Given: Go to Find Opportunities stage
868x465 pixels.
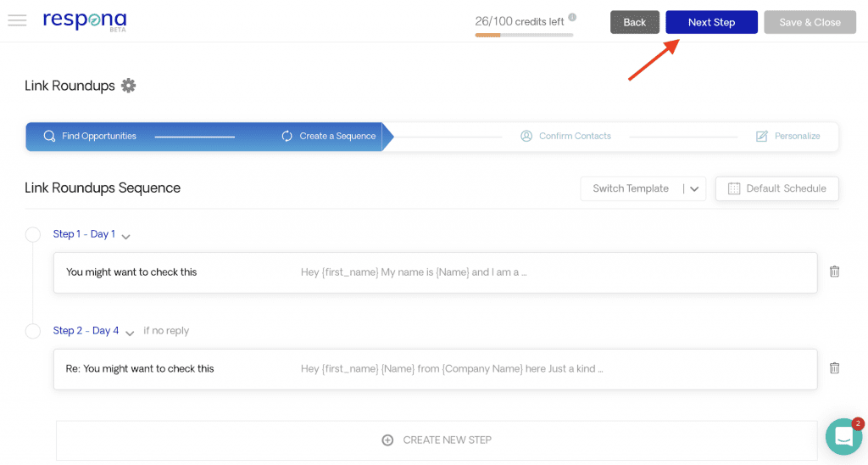Looking at the screenshot, I should (90, 136).
